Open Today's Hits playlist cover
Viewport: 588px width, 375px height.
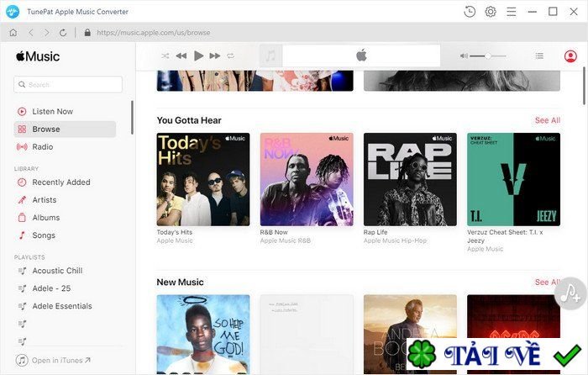[x=203, y=179]
